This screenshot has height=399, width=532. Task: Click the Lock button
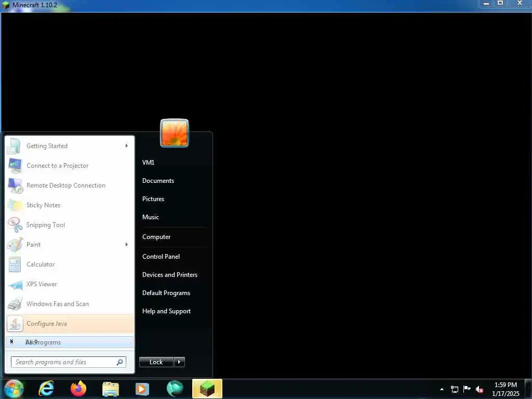(156, 362)
